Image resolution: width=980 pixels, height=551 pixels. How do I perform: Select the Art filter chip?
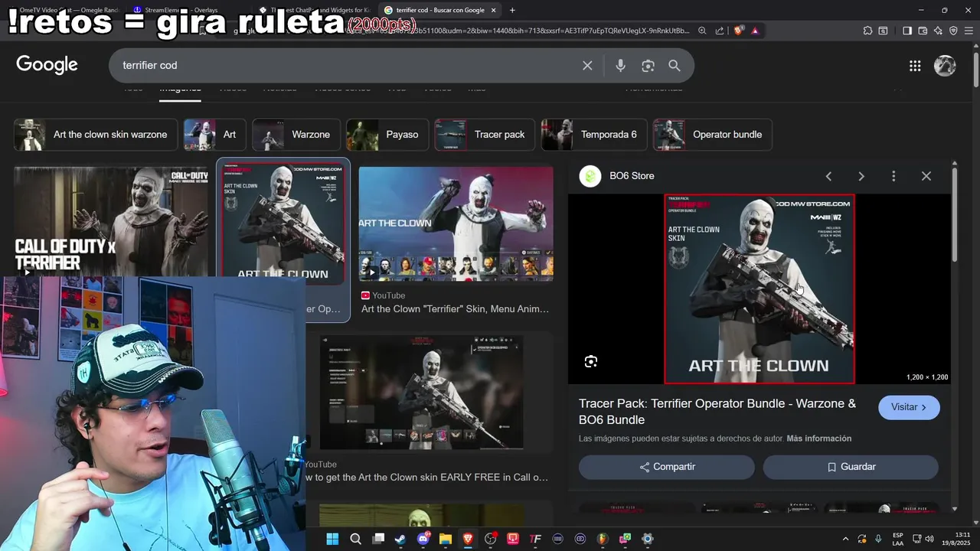(214, 135)
